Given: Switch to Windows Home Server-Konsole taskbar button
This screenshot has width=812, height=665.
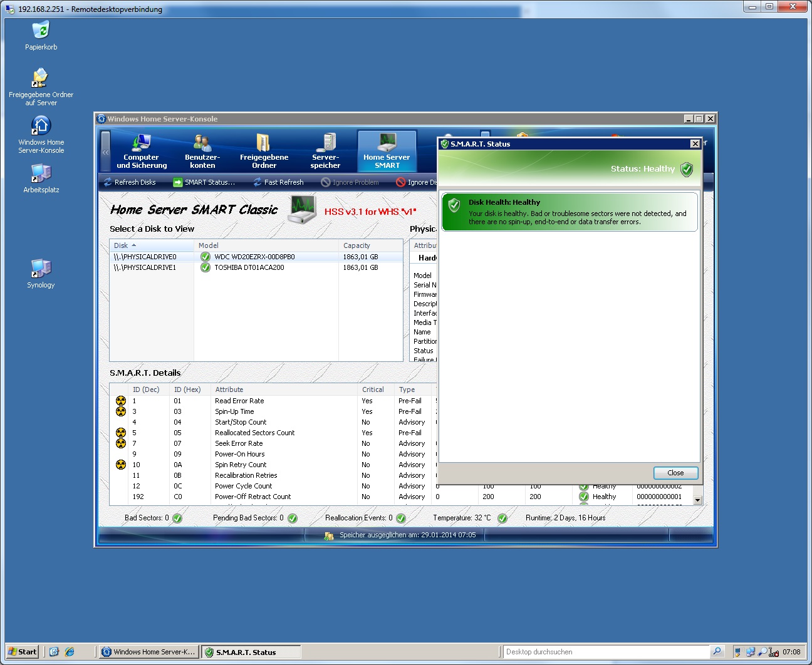Looking at the screenshot, I should click(149, 652).
